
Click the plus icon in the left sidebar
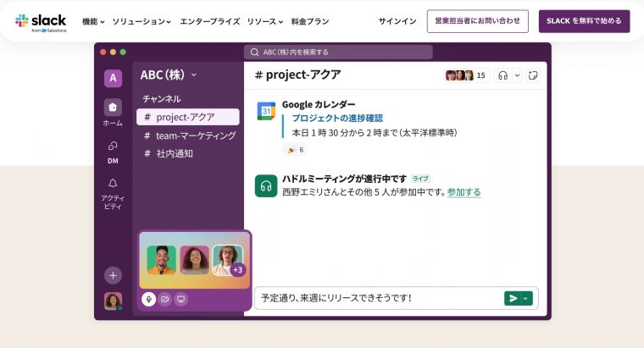(x=113, y=275)
